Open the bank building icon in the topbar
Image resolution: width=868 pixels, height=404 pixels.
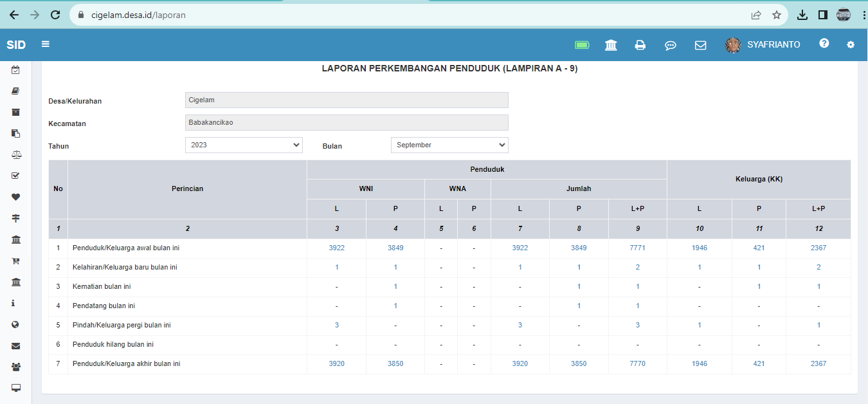[x=610, y=45]
